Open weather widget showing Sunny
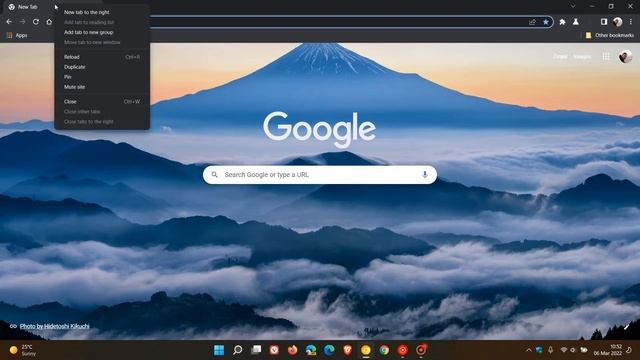 point(23,350)
